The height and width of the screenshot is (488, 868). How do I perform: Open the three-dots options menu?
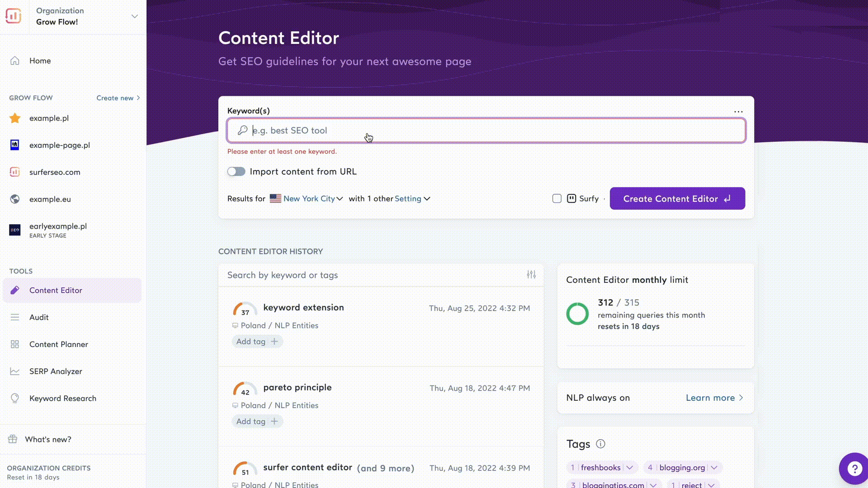coord(738,112)
